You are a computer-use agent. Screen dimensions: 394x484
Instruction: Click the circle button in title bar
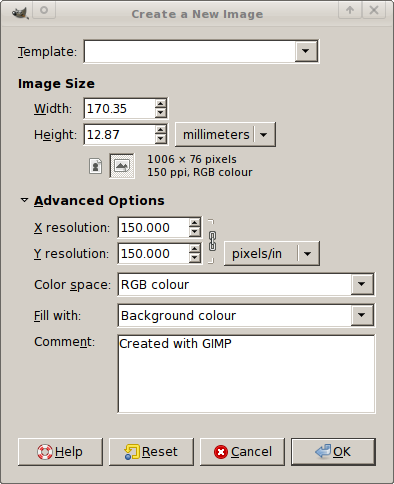tap(44, 10)
